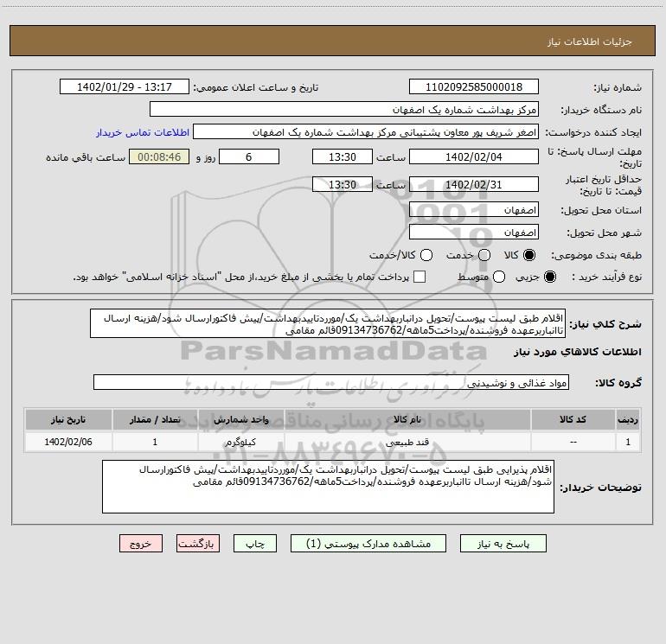Click the جزئیات اطلاعات نیاز header title

coord(590,41)
